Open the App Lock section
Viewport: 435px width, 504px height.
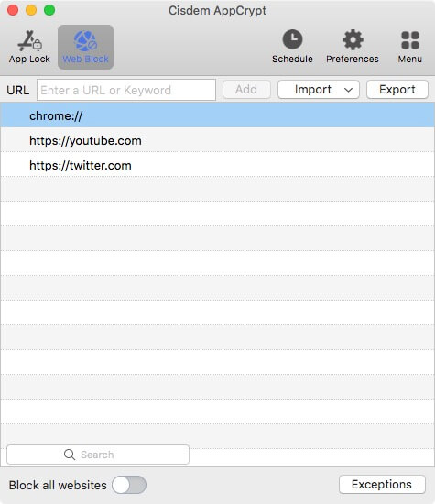coord(29,47)
